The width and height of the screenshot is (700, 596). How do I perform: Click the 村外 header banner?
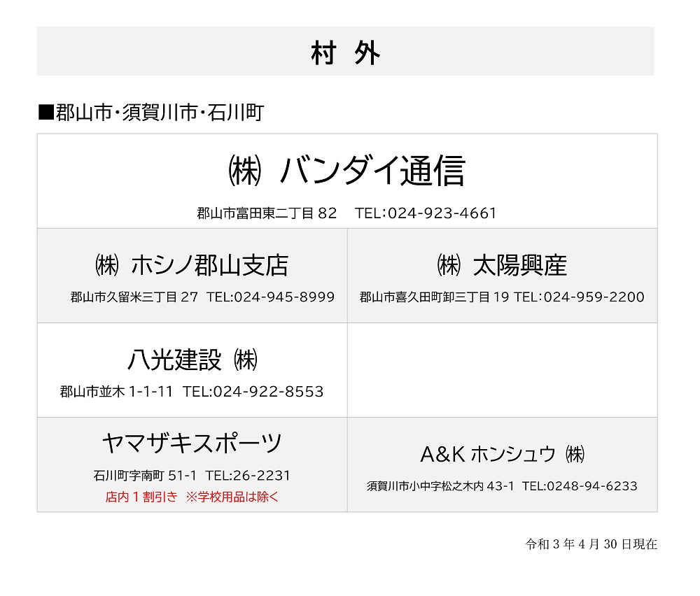coord(345,51)
